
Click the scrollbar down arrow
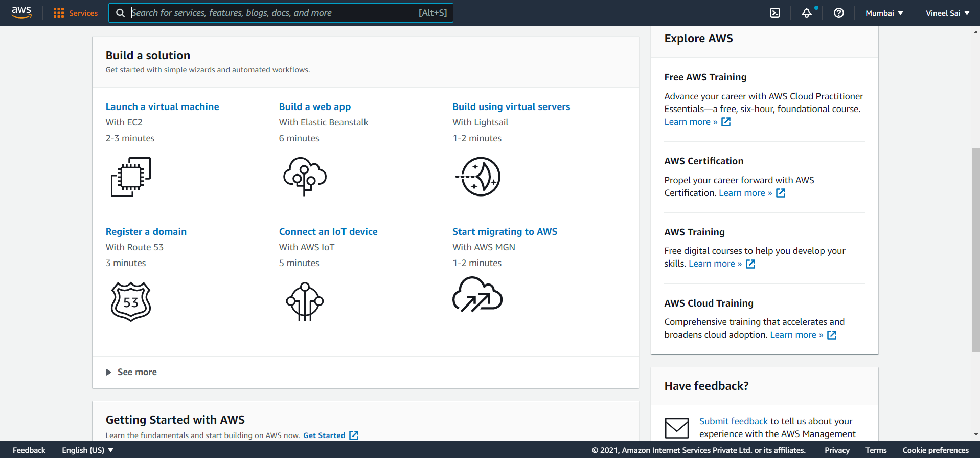(975, 435)
